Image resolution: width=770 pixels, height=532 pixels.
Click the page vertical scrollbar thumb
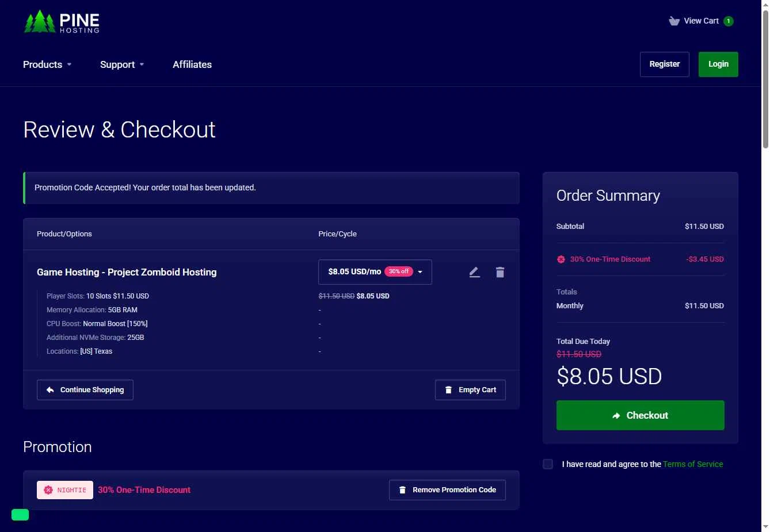click(765, 81)
